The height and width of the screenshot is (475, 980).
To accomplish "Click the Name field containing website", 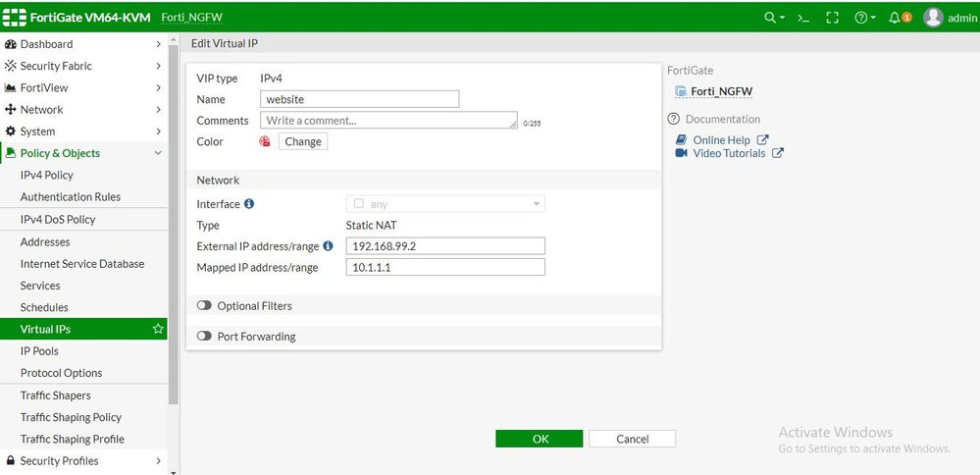I will pos(359,99).
